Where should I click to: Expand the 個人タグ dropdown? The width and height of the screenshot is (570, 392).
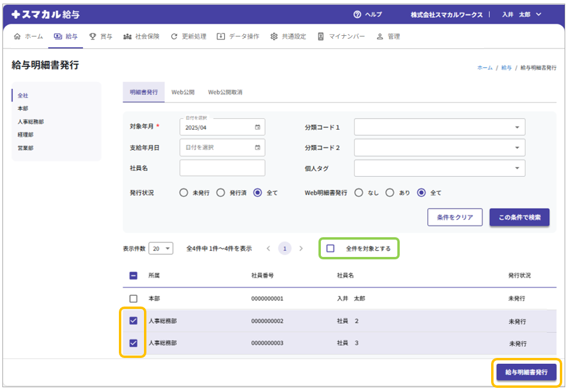tap(516, 169)
